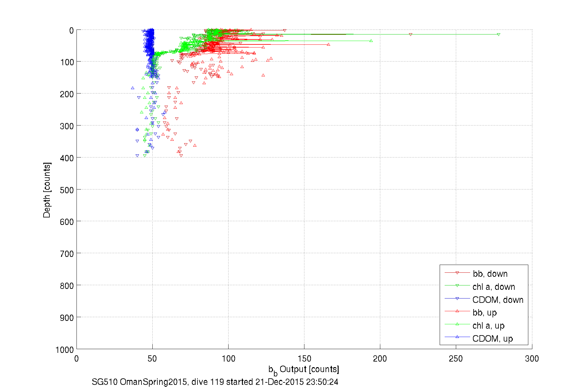The height and width of the screenshot is (392, 588).
Task: Click the y-axis tick label 100
Action: 67,62
